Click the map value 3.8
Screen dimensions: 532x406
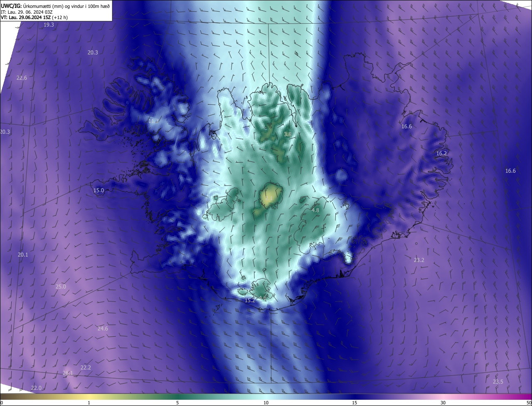click(288, 135)
